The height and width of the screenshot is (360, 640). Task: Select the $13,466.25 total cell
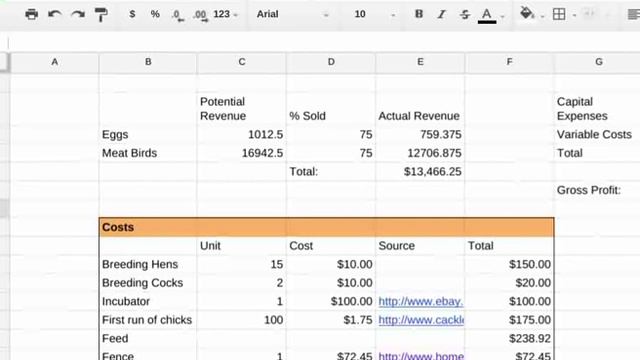click(x=420, y=171)
